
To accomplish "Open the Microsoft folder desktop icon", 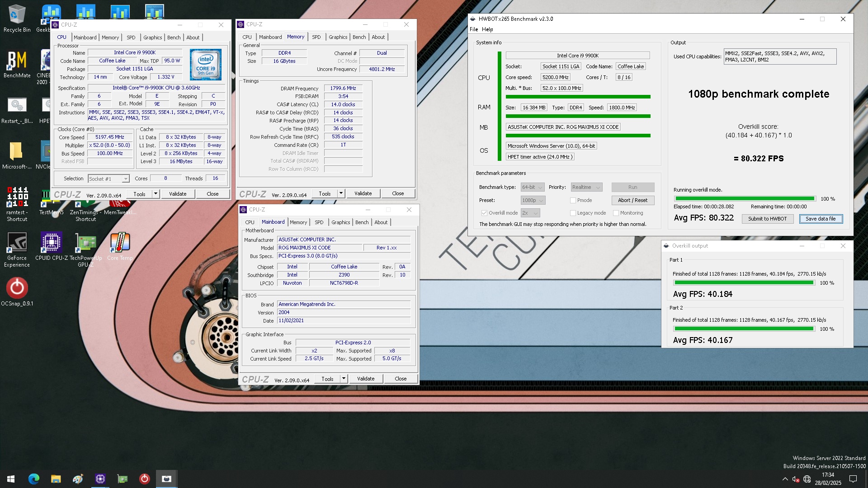I will click(17, 155).
